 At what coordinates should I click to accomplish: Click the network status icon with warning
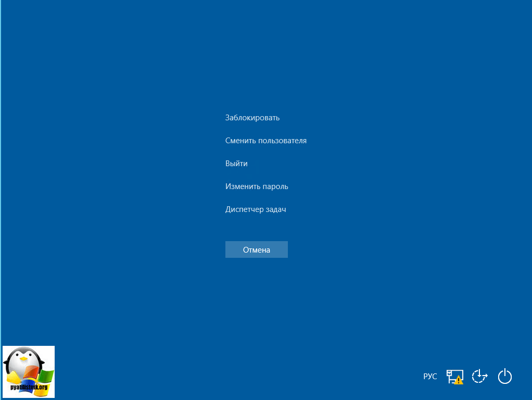pos(454,377)
